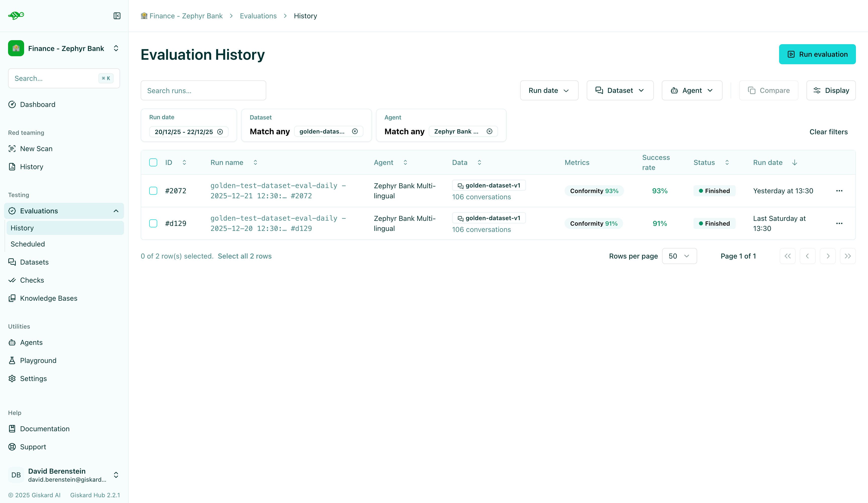Image resolution: width=868 pixels, height=503 pixels.
Task: Switch to the Scheduled evaluations tab
Action: tap(28, 244)
